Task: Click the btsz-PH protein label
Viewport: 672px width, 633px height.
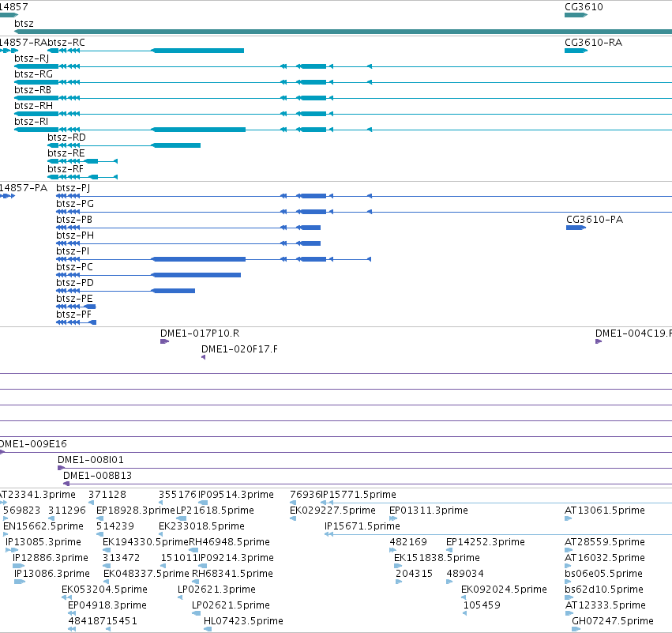Action: click(x=75, y=235)
